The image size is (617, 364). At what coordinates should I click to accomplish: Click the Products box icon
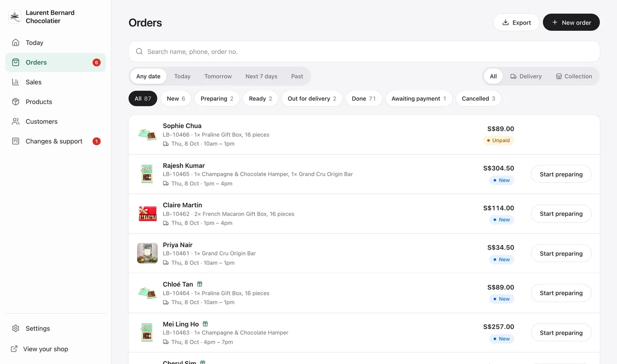click(x=15, y=102)
